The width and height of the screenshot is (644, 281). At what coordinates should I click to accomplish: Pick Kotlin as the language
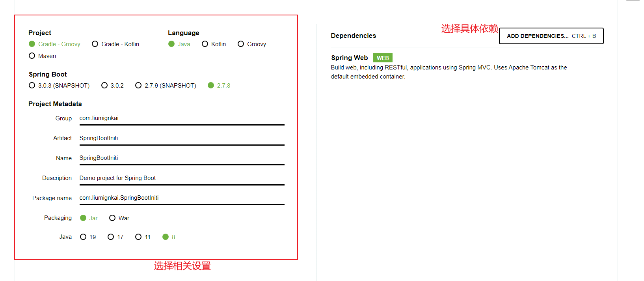(x=205, y=44)
